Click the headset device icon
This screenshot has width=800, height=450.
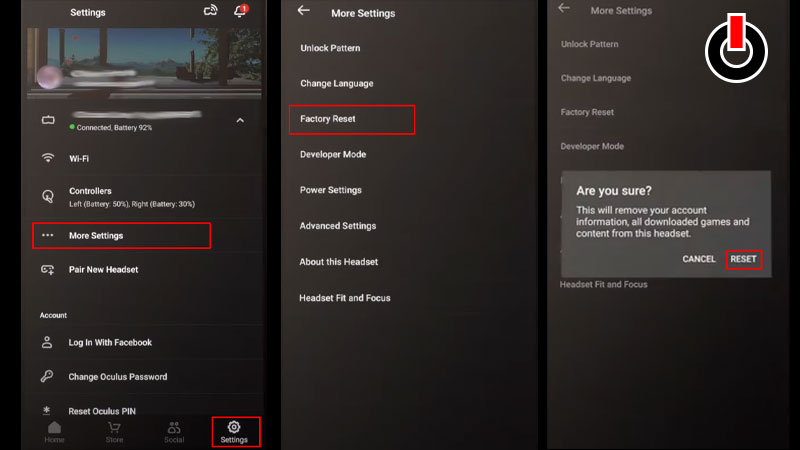(x=48, y=120)
